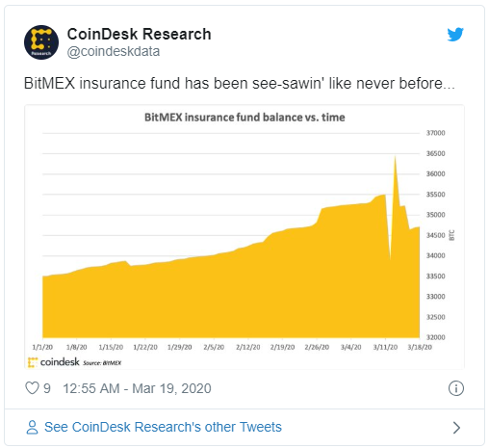Click the person icon beside other Tweets
Viewport: 489px width, 448px height.
pyautogui.click(x=32, y=428)
